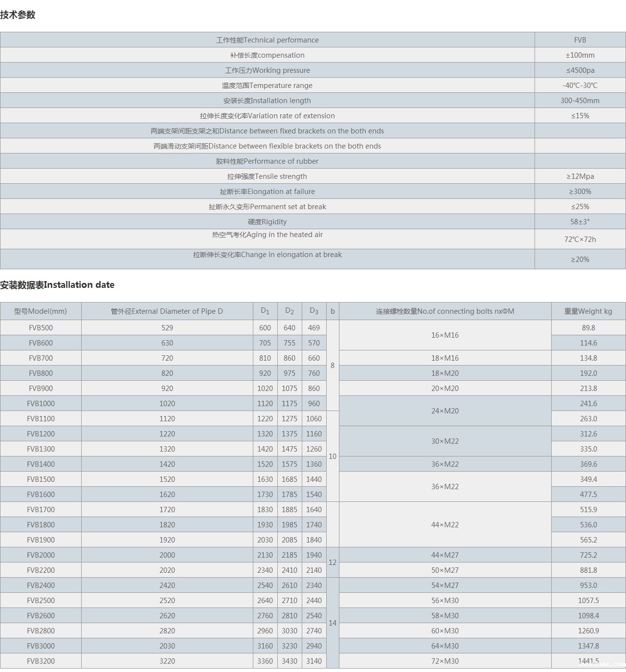The image size is (626, 672).
Task: Select the Technical performance header cell
Action: pos(267,40)
